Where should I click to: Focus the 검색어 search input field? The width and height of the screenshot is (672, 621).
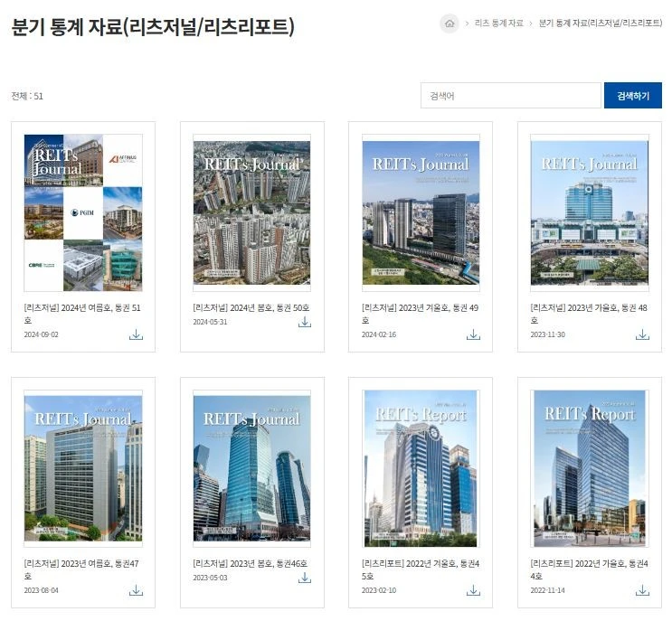coord(510,96)
